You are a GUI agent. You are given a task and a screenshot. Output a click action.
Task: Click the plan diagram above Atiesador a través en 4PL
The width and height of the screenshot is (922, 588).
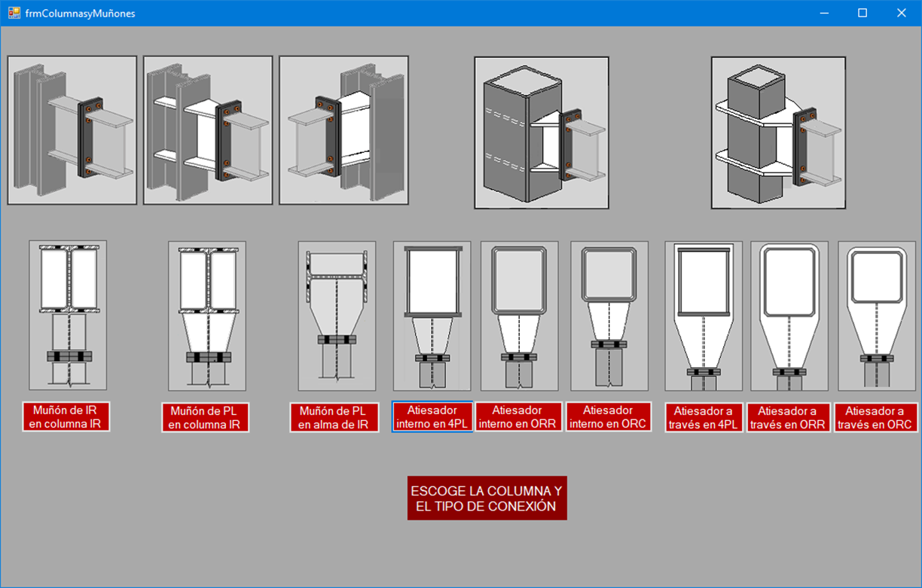(704, 316)
